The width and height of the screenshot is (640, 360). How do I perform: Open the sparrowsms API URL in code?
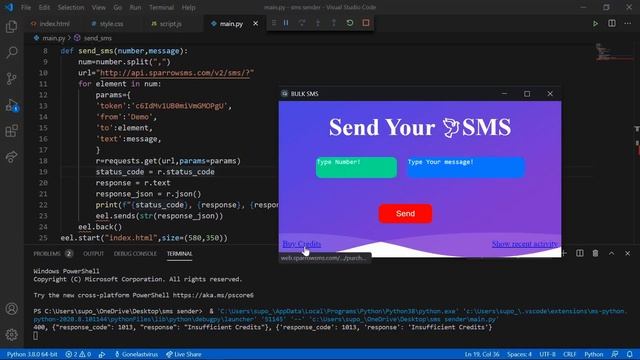click(x=175, y=73)
